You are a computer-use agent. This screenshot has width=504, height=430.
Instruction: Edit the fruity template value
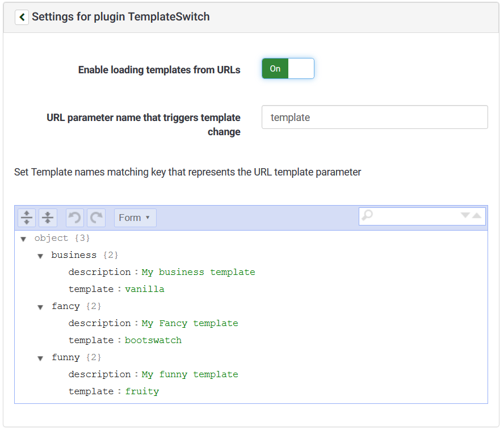[x=142, y=391]
